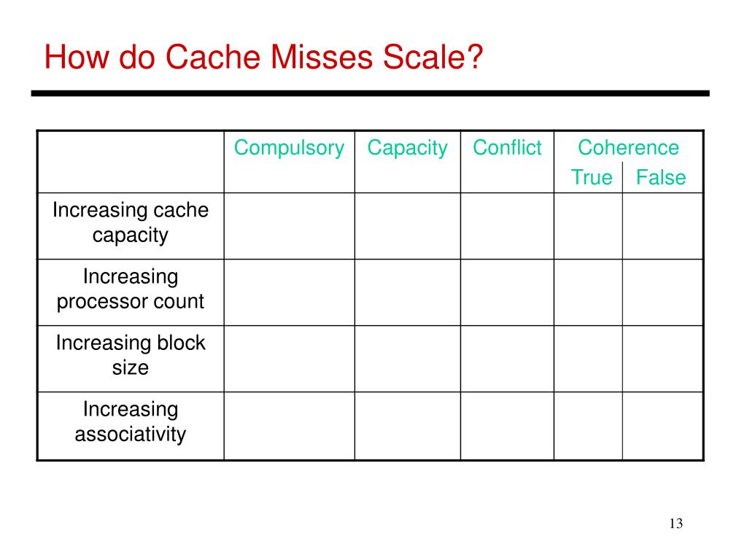Viewport: 747px width, 560px height.
Task: Click the empty Conflict cell for block size
Action: [507, 359]
